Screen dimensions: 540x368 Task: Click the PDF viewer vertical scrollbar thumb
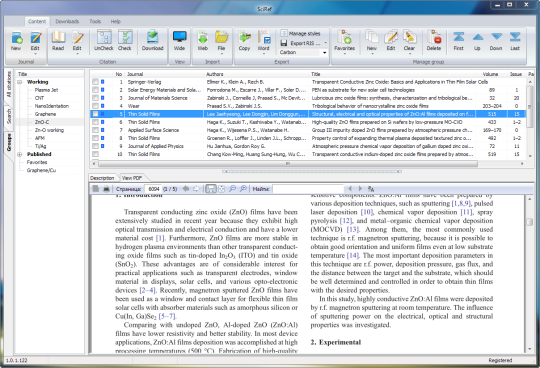pyautogui.click(x=530, y=221)
